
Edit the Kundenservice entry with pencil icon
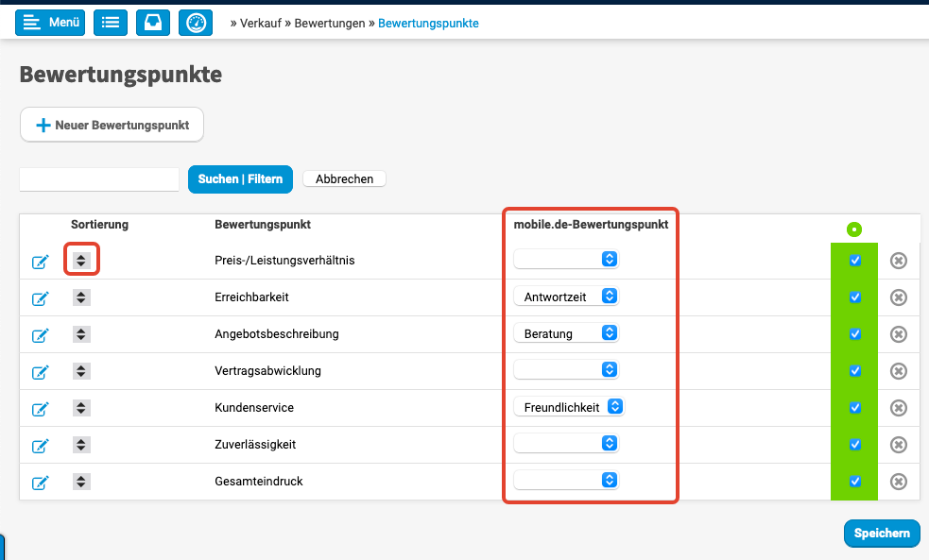[41, 408]
